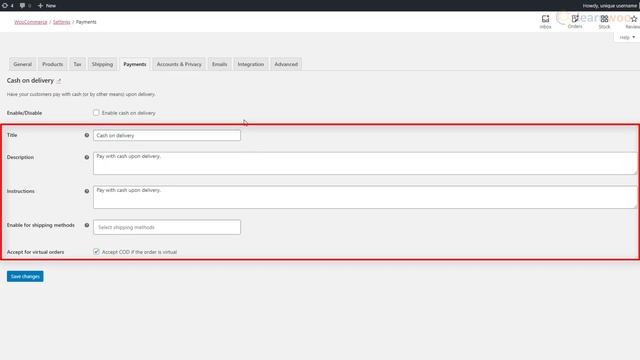Click Howdy, unique username account menu
The width and height of the screenshot is (640, 360).
click(610, 6)
